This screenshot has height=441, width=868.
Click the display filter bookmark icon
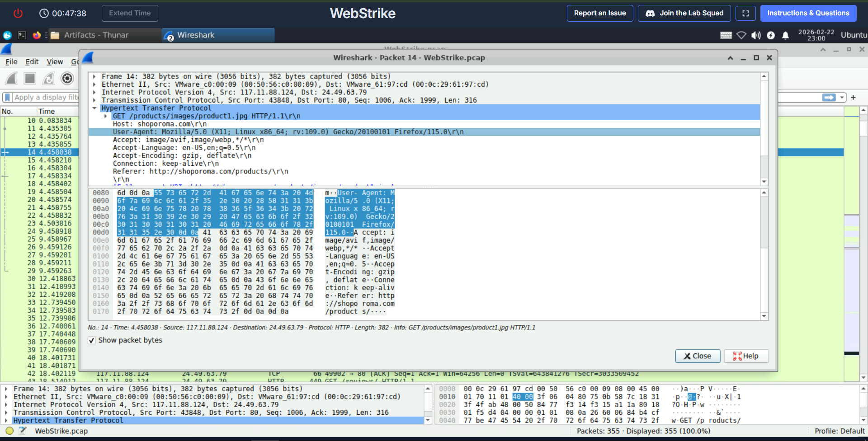pyautogui.click(x=7, y=98)
